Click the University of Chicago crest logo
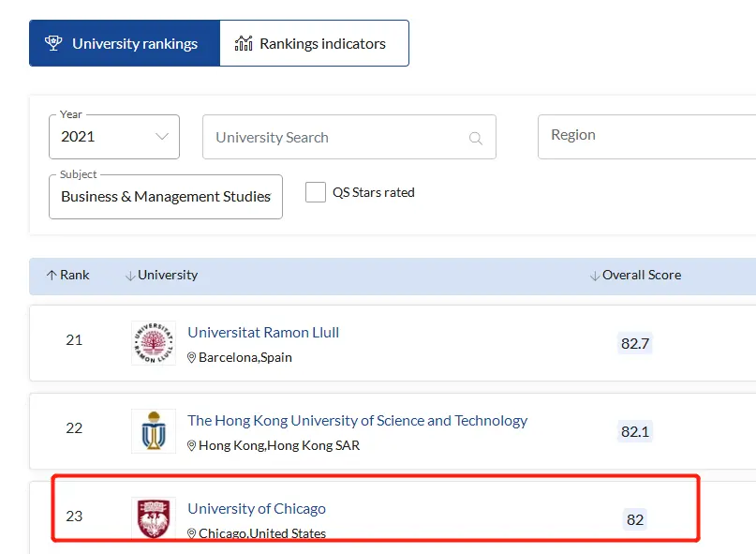 click(x=154, y=518)
